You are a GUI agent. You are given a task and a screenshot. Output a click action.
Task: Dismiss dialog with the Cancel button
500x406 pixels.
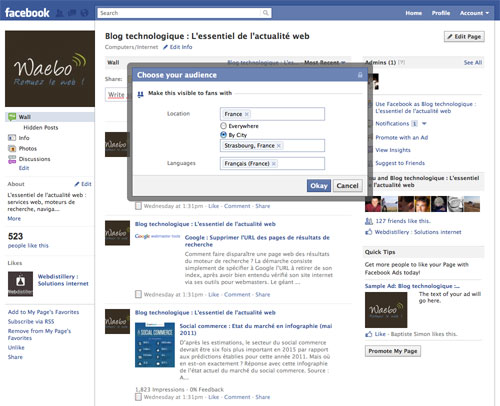coord(347,186)
